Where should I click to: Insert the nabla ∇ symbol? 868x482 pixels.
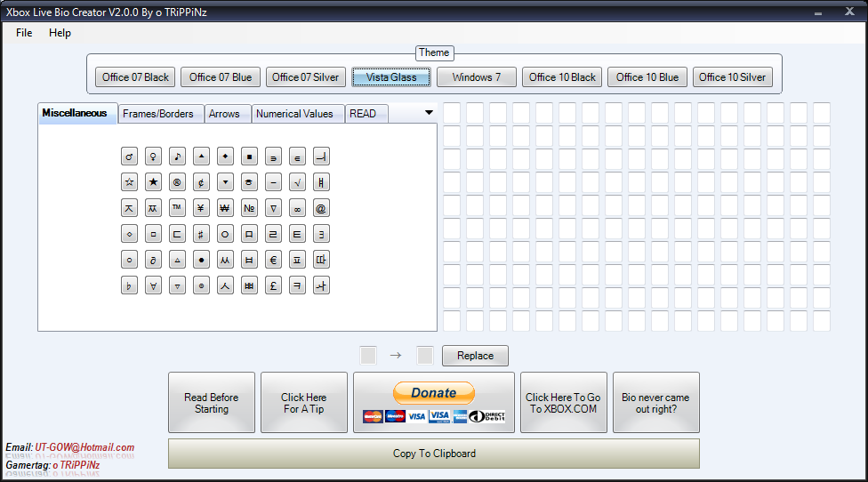pos(273,208)
